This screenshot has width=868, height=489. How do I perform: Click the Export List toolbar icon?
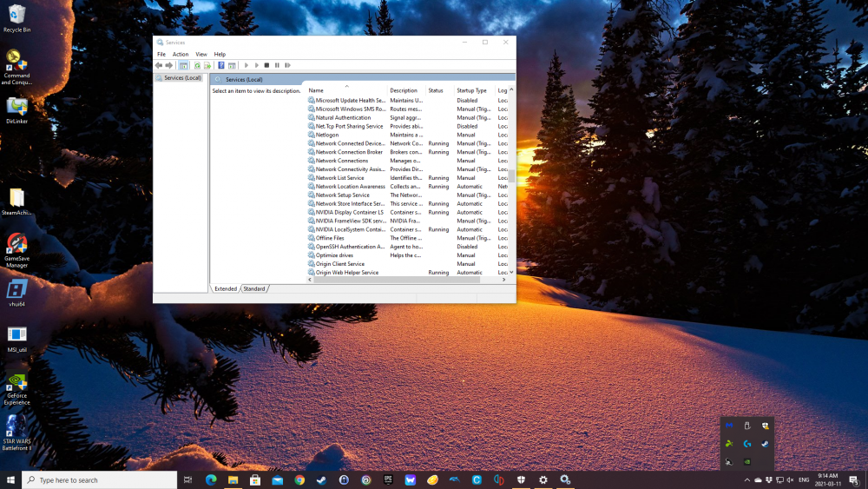207,65
